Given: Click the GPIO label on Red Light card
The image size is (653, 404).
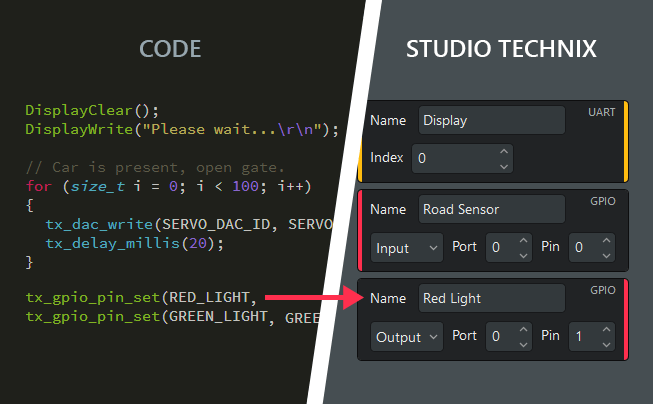Looking at the screenshot, I should click(603, 290).
